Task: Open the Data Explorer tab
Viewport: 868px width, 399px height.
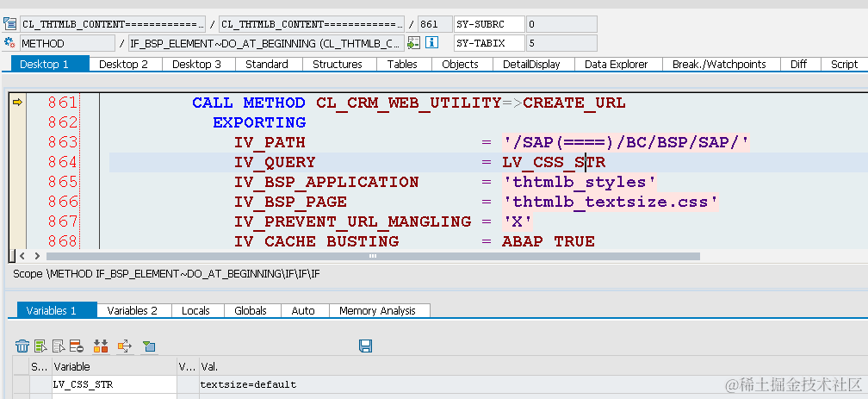Action: (x=617, y=65)
